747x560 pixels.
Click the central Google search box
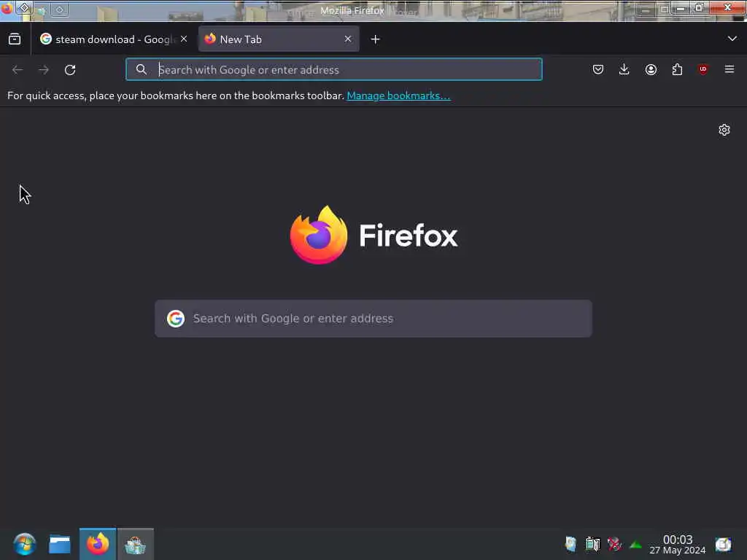pyautogui.click(x=373, y=319)
